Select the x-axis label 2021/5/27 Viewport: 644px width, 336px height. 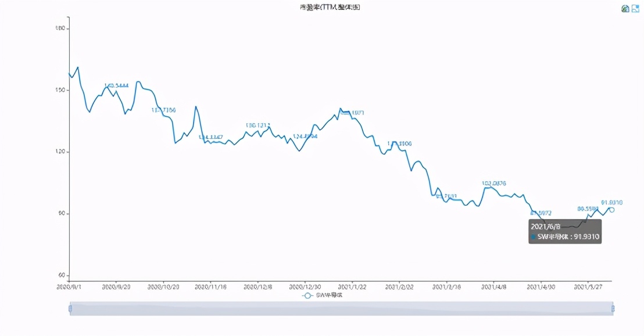589,286
